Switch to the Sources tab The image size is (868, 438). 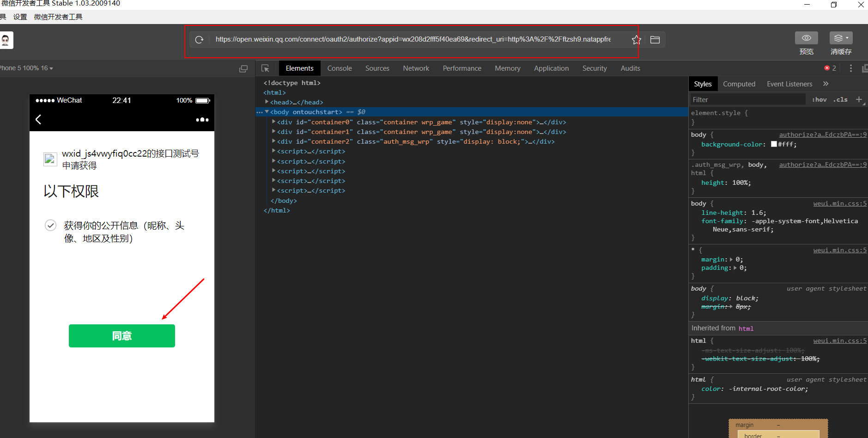pos(377,68)
